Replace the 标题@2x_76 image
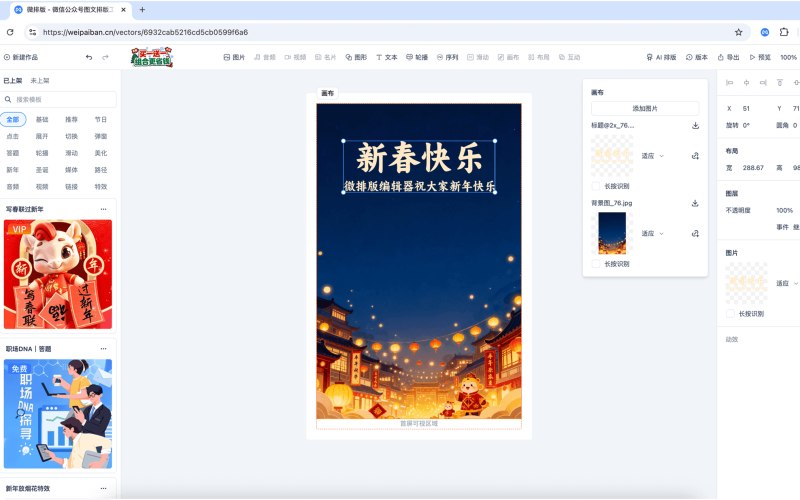800x500 pixels. click(x=695, y=156)
